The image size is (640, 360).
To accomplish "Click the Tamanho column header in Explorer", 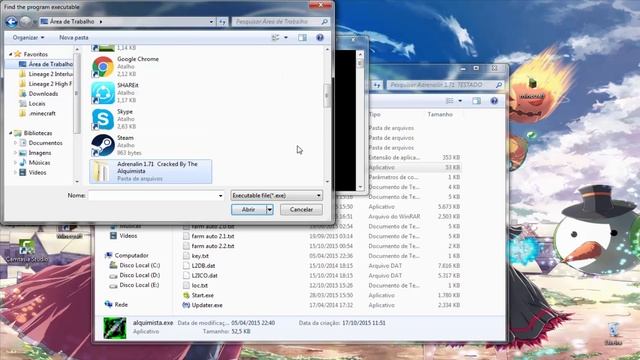I will pyautogui.click(x=440, y=114).
